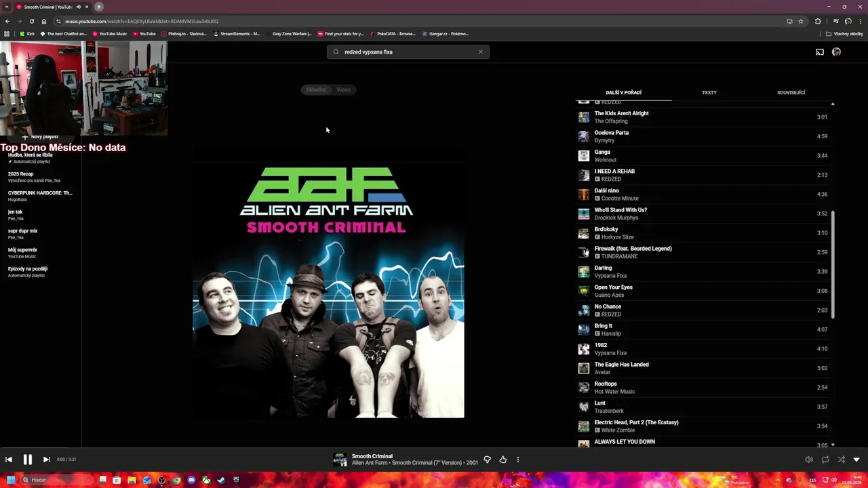Open the YouTube Music account avatar

point(836,52)
